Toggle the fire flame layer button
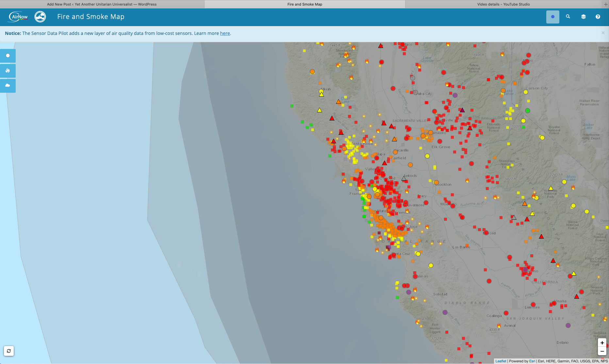 tap(8, 71)
